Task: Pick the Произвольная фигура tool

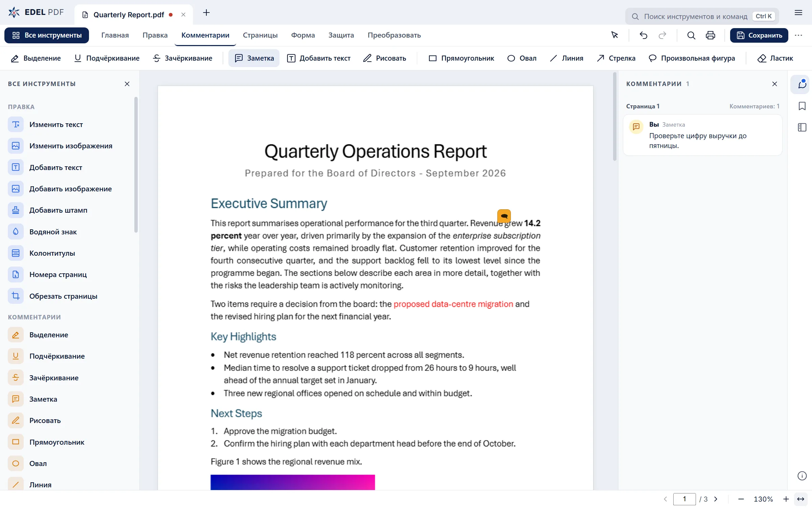Action: coord(692,58)
